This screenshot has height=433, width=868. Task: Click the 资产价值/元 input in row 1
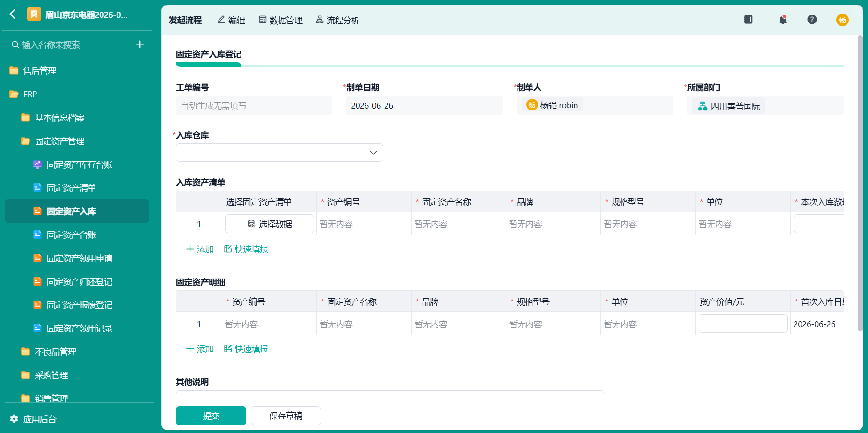[743, 323]
